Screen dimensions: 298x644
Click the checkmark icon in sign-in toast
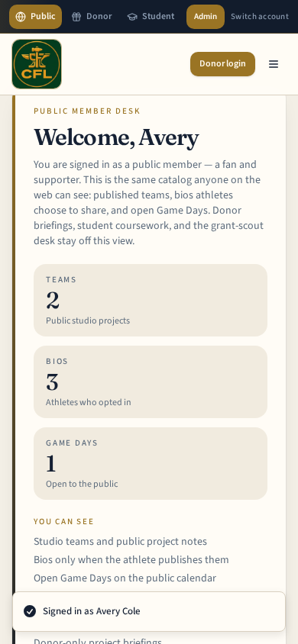click(x=30, y=611)
